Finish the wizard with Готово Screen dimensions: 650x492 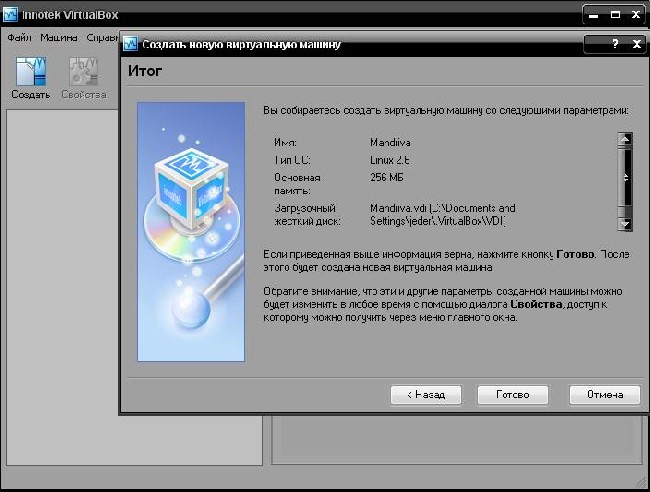(x=513, y=395)
